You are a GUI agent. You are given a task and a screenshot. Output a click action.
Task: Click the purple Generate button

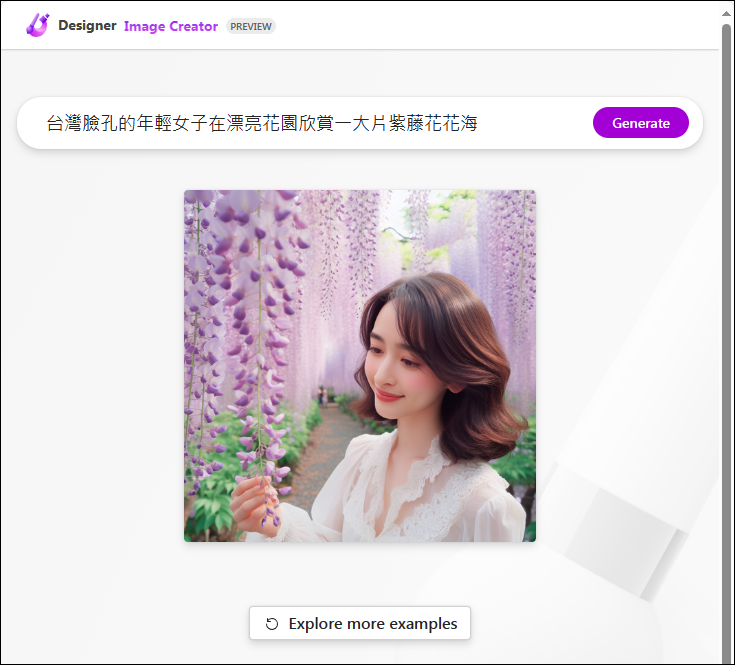coord(641,123)
